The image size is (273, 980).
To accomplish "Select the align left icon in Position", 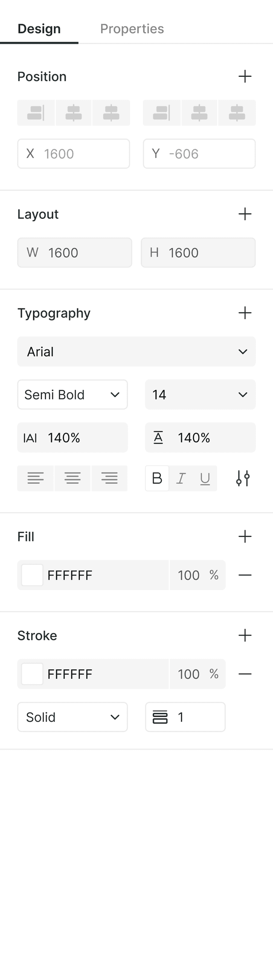I will tap(36, 113).
